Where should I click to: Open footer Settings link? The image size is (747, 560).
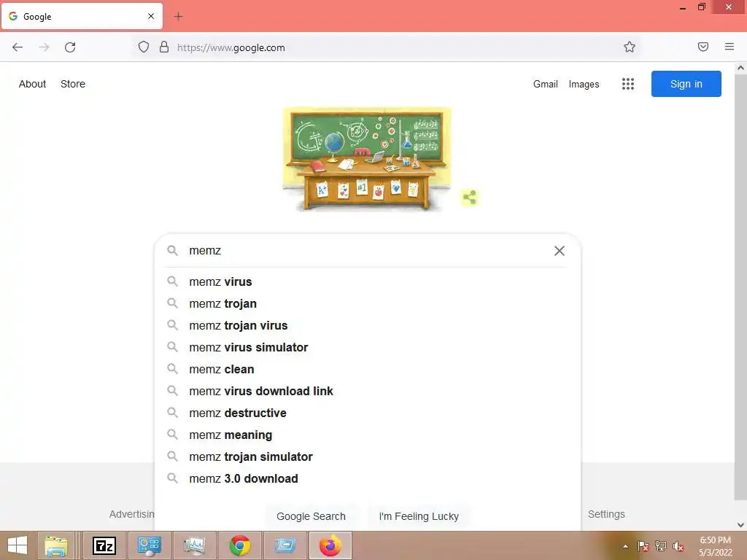tap(606, 514)
